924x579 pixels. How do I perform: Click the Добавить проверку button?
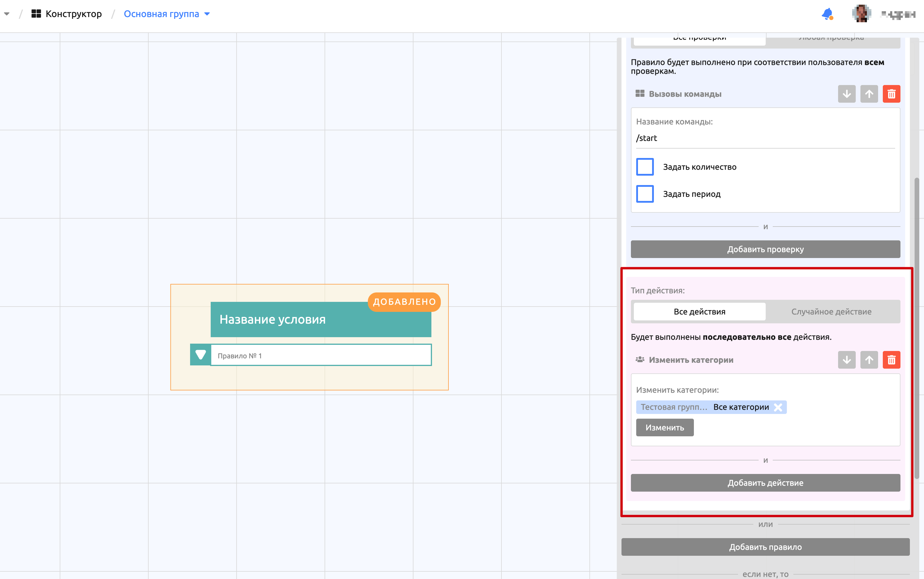[x=765, y=249]
